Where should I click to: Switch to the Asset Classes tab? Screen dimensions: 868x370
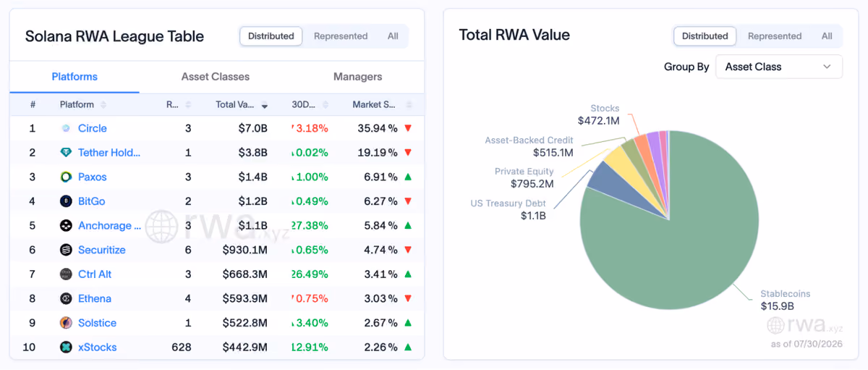(216, 77)
